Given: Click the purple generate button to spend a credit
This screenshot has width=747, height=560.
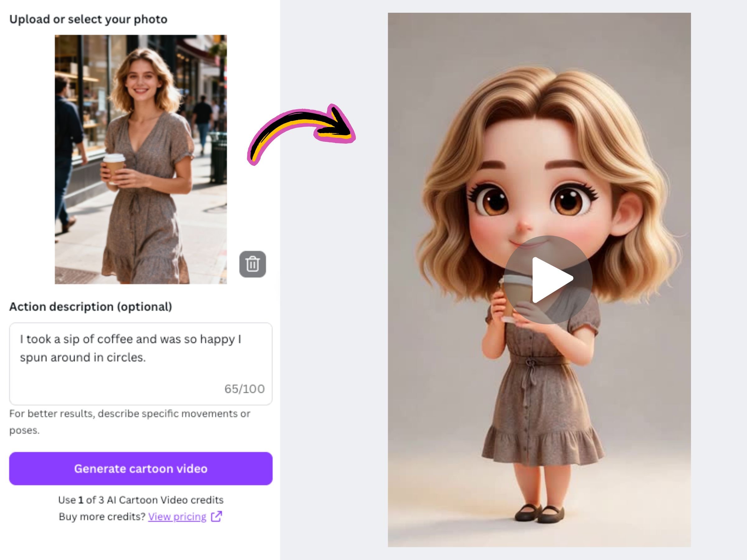Looking at the screenshot, I should 141,469.
